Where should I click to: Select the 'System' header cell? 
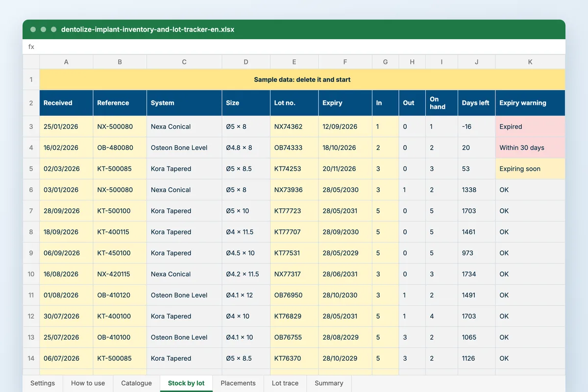[x=184, y=103]
